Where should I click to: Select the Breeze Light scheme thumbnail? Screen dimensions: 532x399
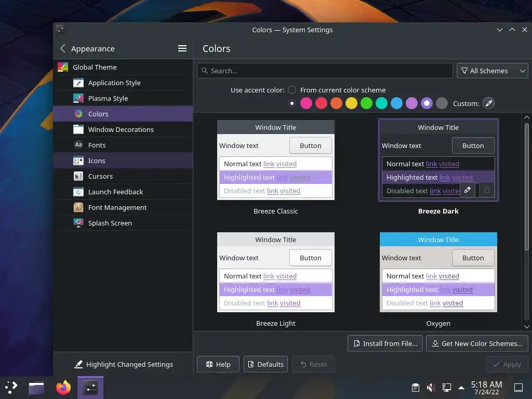coord(276,272)
